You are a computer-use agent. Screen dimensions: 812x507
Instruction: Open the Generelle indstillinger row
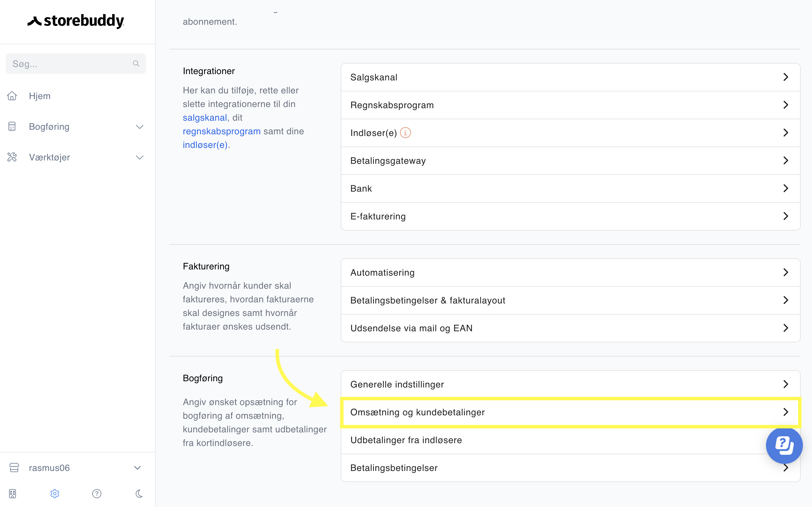[x=570, y=384]
